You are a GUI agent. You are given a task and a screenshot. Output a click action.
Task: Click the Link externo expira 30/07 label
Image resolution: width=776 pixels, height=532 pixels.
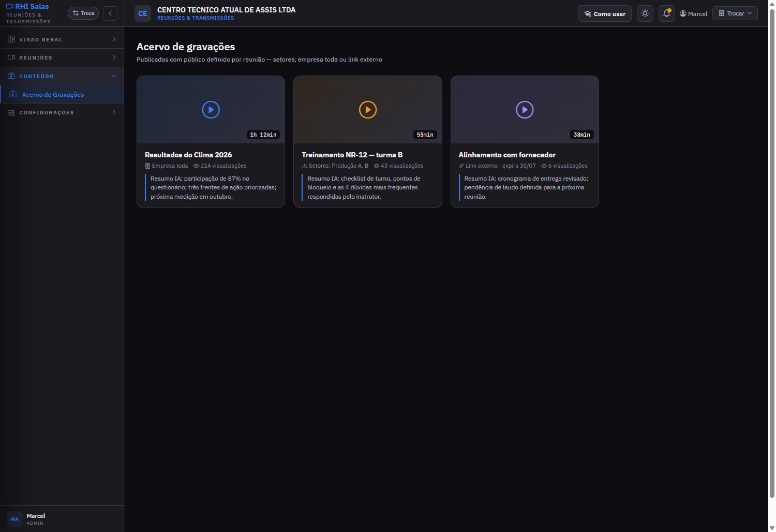click(497, 166)
